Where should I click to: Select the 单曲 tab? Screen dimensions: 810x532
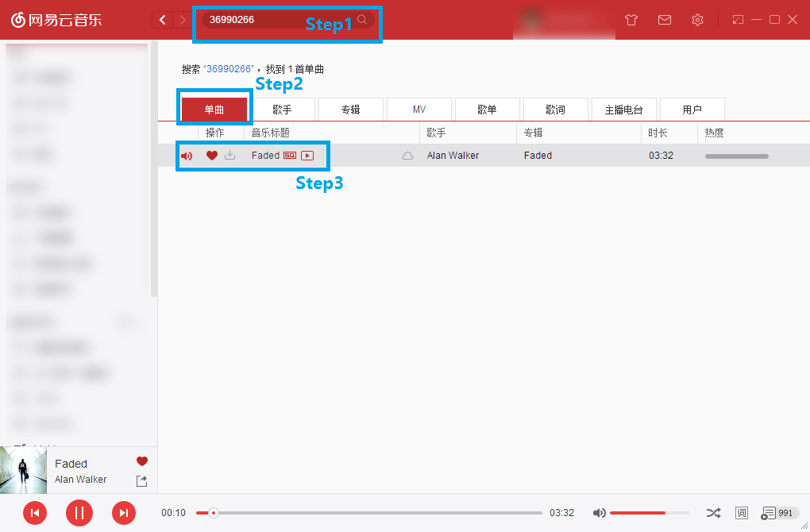tap(214, 110)
